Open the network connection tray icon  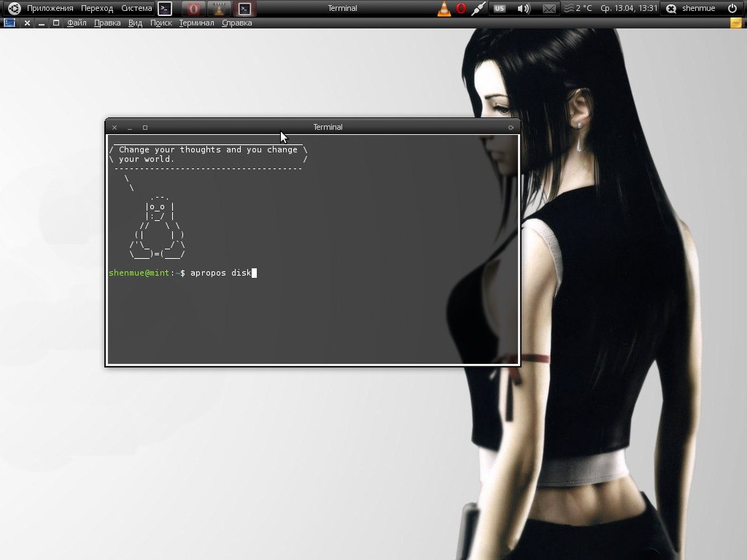pyautogui.click(x=479, y=8)
